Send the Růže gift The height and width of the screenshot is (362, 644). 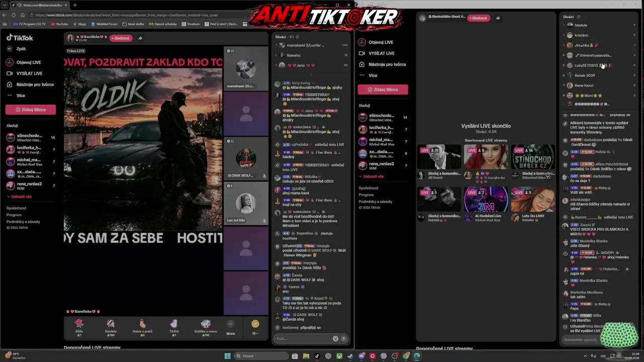click(79, 326)
